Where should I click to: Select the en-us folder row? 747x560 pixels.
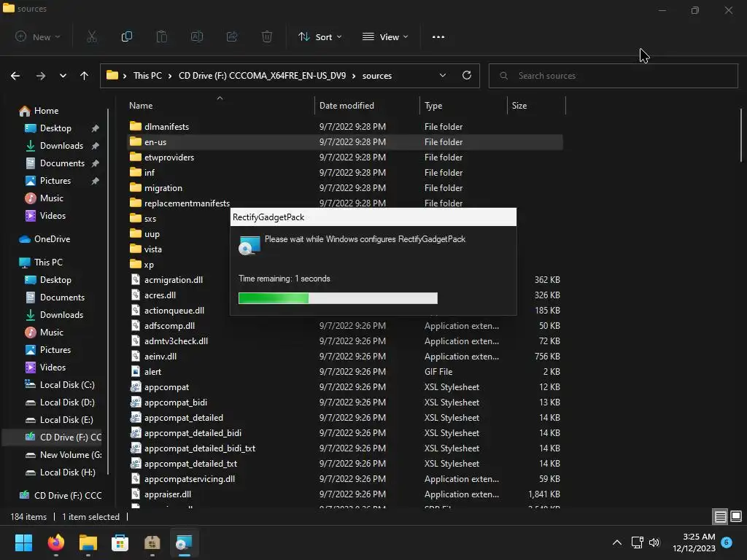[345, 142]
